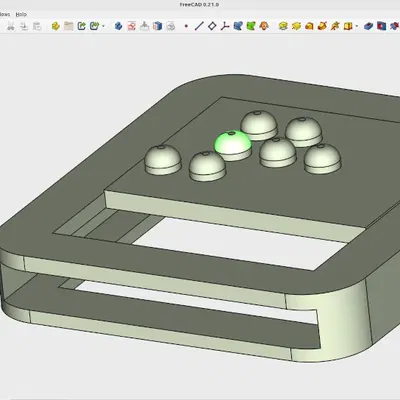Click the Create body icon
This screenshot has height=400, width=400.
[x=118, y=26]
